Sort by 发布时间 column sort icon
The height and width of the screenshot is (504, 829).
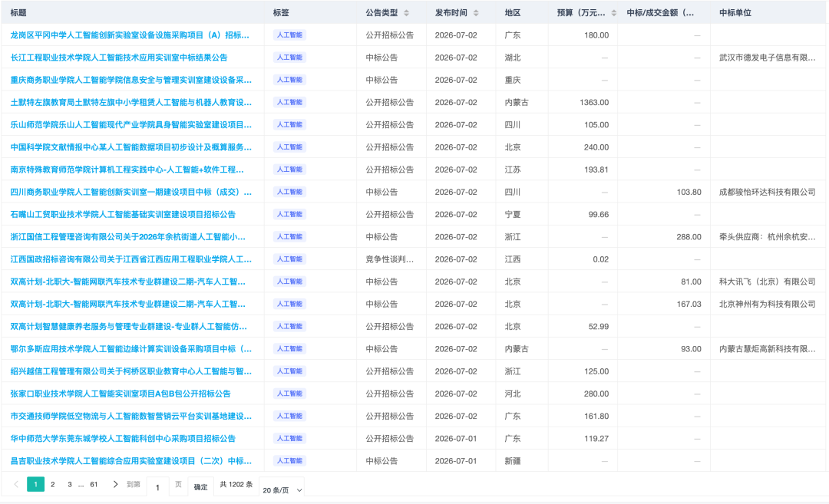pos(476,13)
